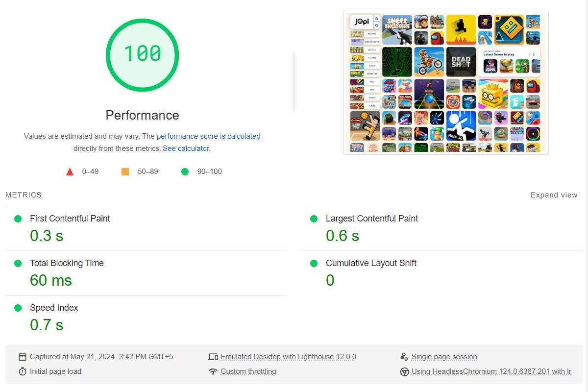Click the green dot beside First Contentful Paint
588x392 pixels.
(x=18, y=219)
